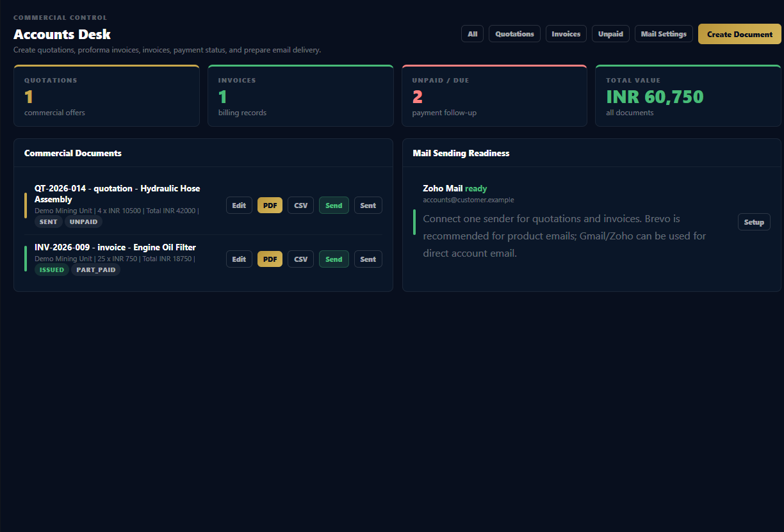Screen dimensions: 784x532
Task: Click accounts@customer.example sender address
Action: pos(468,200)
